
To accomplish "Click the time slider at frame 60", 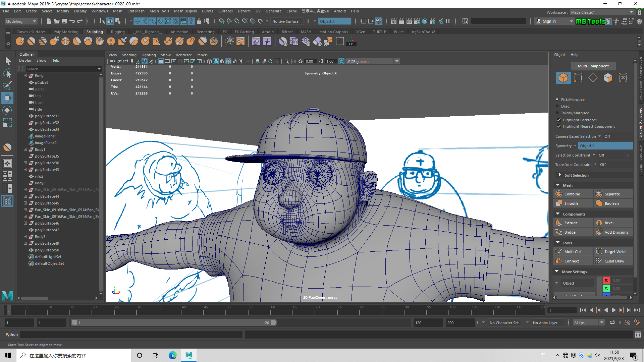I will coord(273,310).
